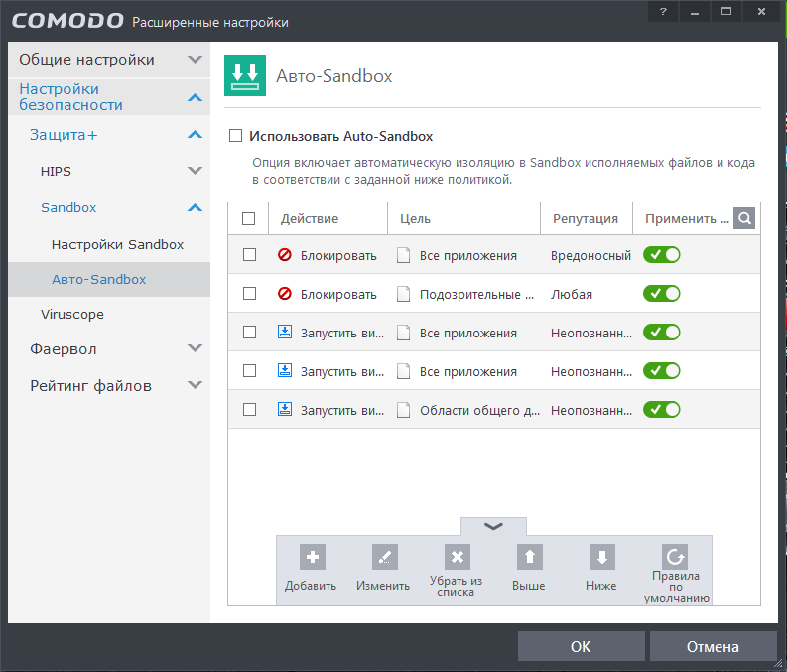
Task: Click the Reset default rules circular arrow icon
Action: click(x=675, y=557)
